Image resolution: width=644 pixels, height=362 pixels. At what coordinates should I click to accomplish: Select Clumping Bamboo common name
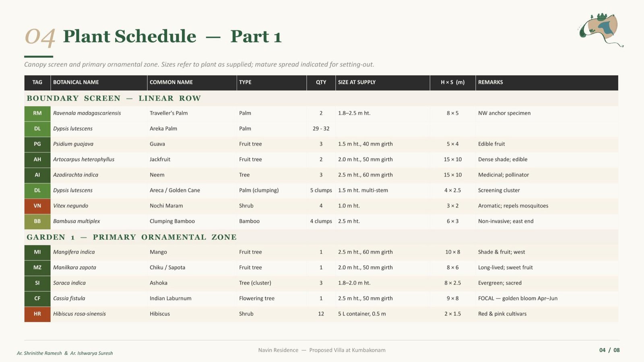(x=172, y=221)
